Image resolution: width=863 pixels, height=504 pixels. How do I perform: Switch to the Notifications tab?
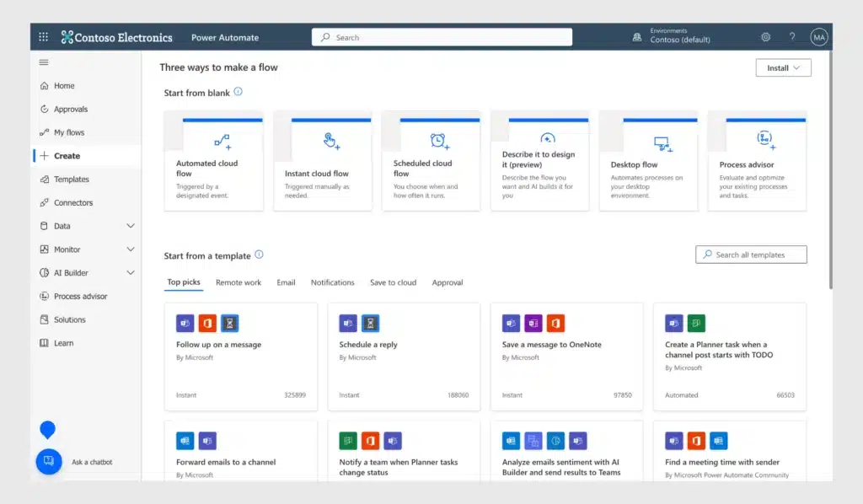332,282
